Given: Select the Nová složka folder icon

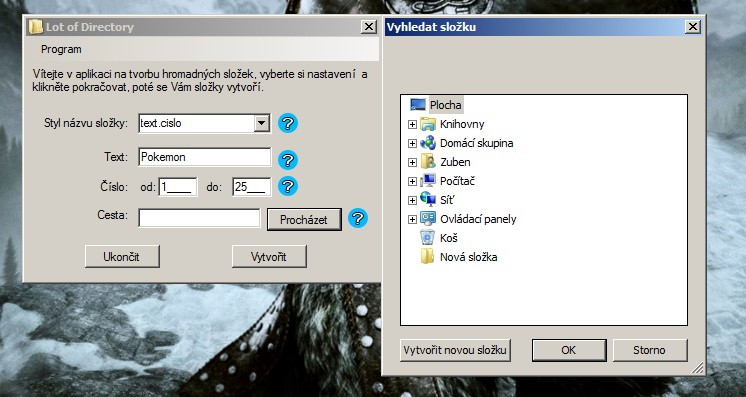Looking at the screenshot, I should coord(428,257).
